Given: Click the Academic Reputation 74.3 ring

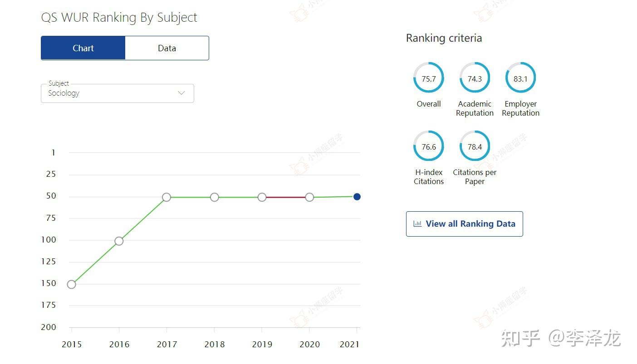Looking at the screenshot, I should pyautogui.click(x=475, y=78).
